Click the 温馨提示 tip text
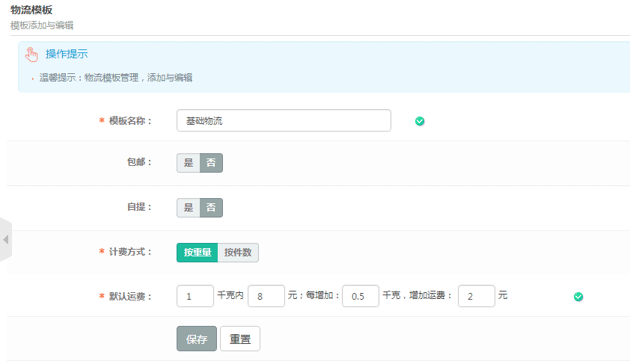The height and width of the screenshot is (364, 630). tap(116, 78)
